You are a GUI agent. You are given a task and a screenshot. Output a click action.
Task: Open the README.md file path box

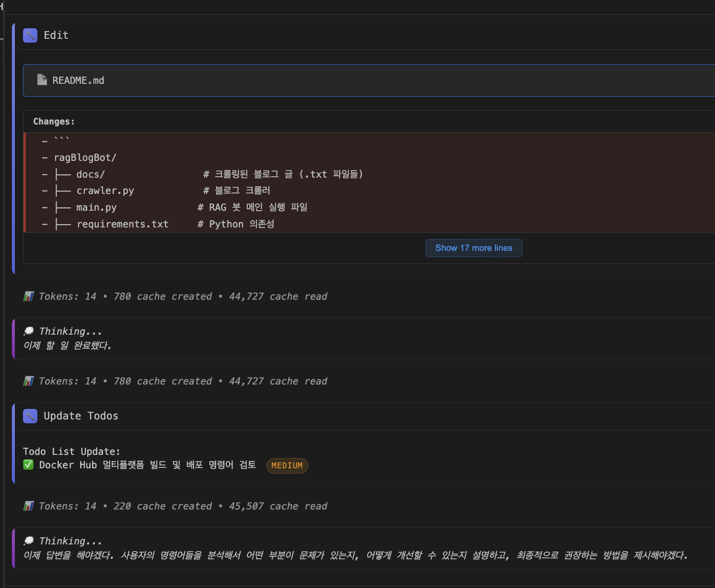point(369,80)
